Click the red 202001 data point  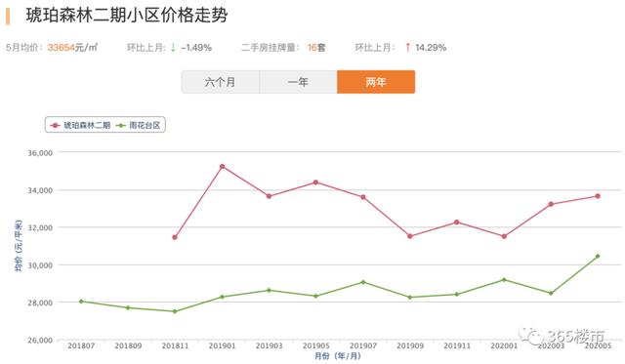click(504, 236)
